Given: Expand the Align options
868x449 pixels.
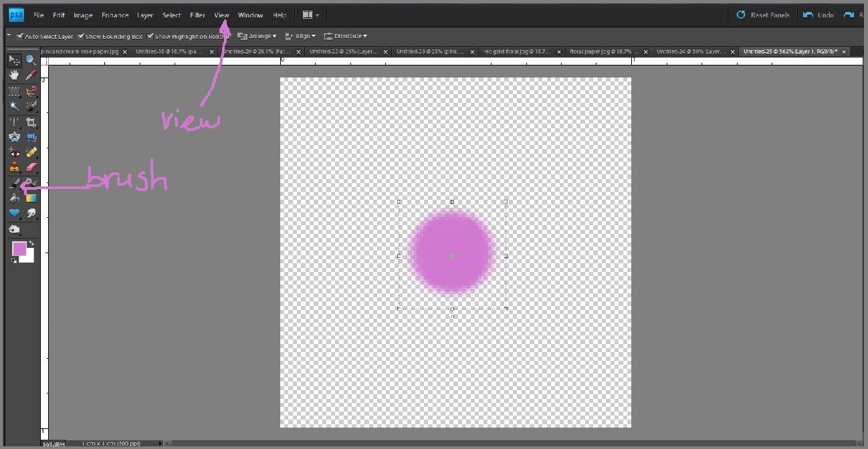Looking at the screenshot, I should point(300,36).
